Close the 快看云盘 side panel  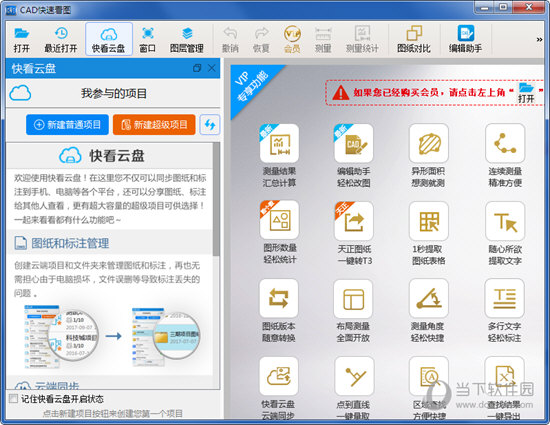point(212,68)
